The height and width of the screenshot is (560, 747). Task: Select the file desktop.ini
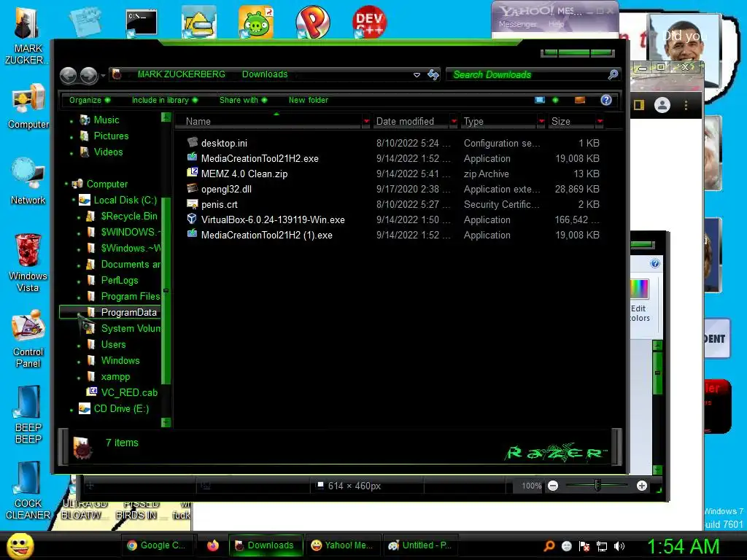[224, 143]
